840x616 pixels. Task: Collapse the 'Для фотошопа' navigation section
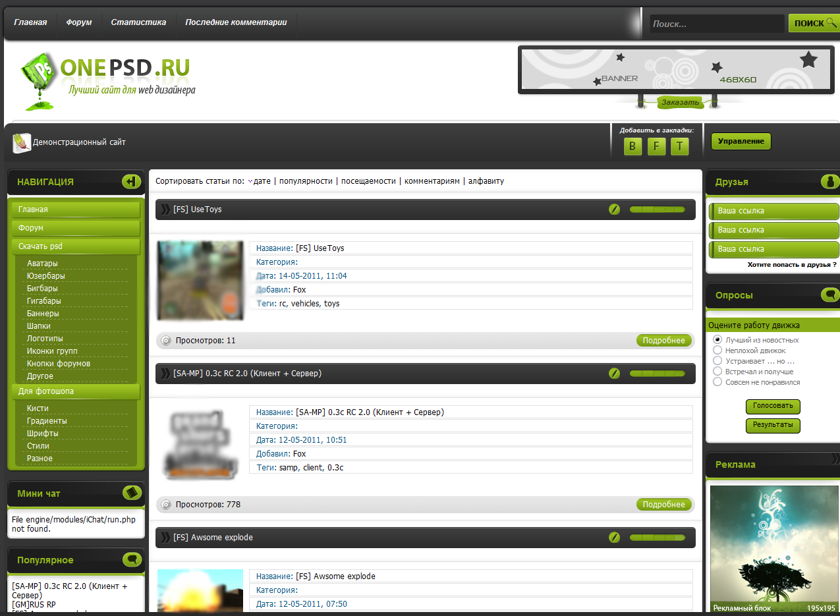pos(76,391)
